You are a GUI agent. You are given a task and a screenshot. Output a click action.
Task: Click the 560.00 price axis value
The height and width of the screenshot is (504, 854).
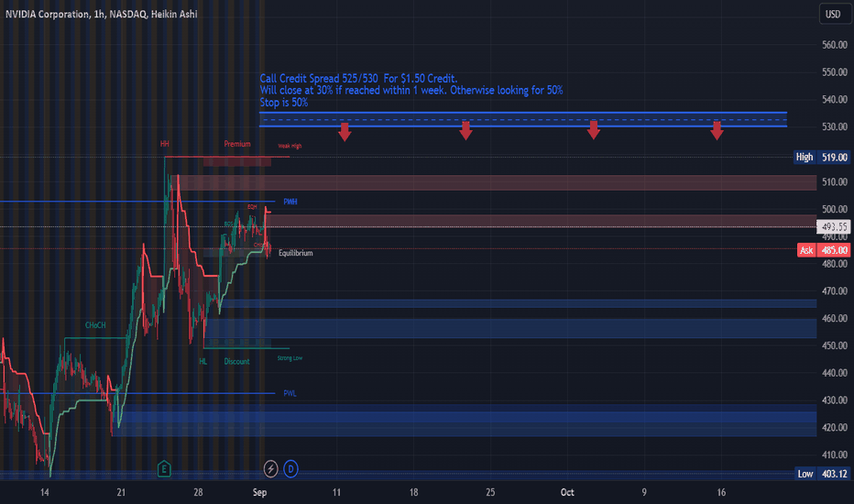835,45
